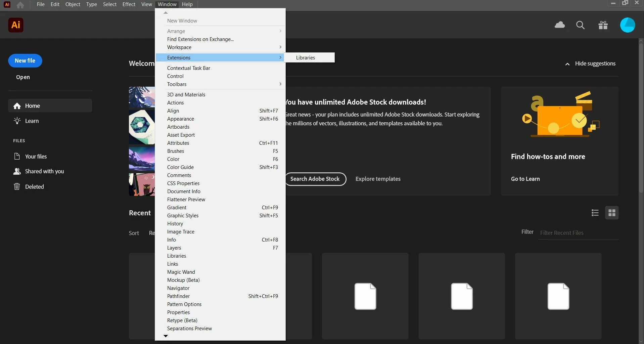Open the Select menu
The width and height of the screenshot is (644, 344).
pyautogui.click(x=110, y=4)
